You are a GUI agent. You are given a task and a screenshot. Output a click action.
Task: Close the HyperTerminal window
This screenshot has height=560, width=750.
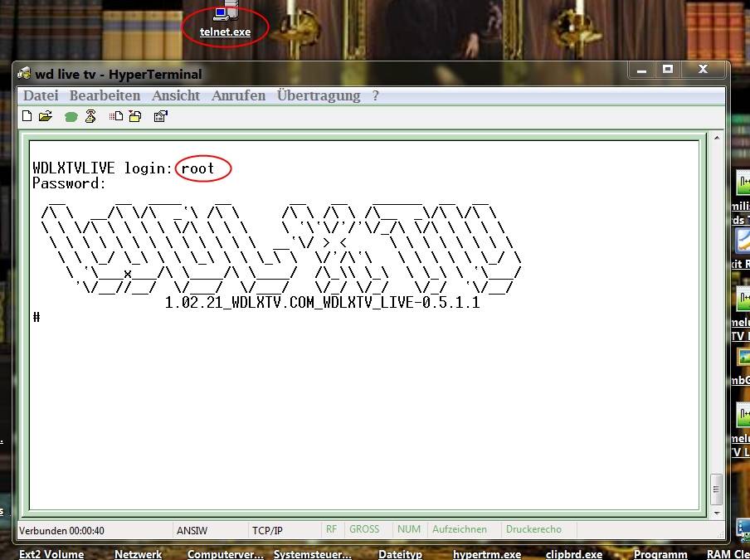tap(703, 70)
